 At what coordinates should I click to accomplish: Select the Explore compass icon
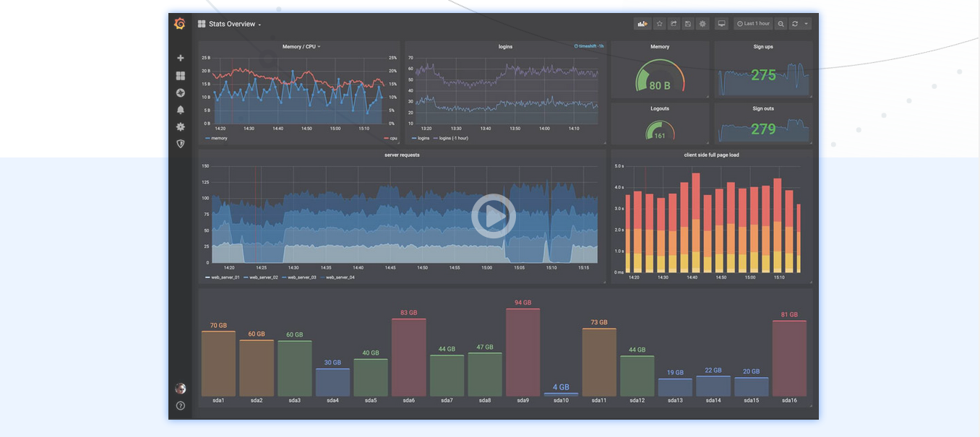180,92
